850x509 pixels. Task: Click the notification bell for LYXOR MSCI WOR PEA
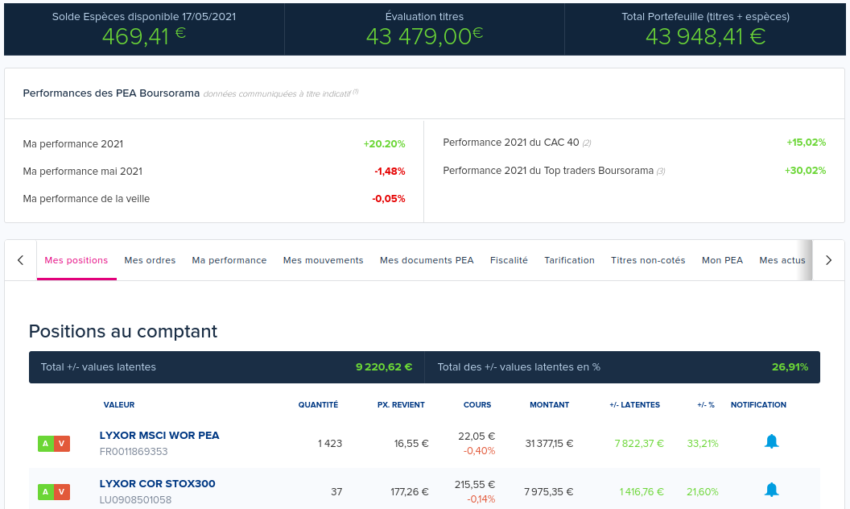pyautogui.click(x=771, y=442)
